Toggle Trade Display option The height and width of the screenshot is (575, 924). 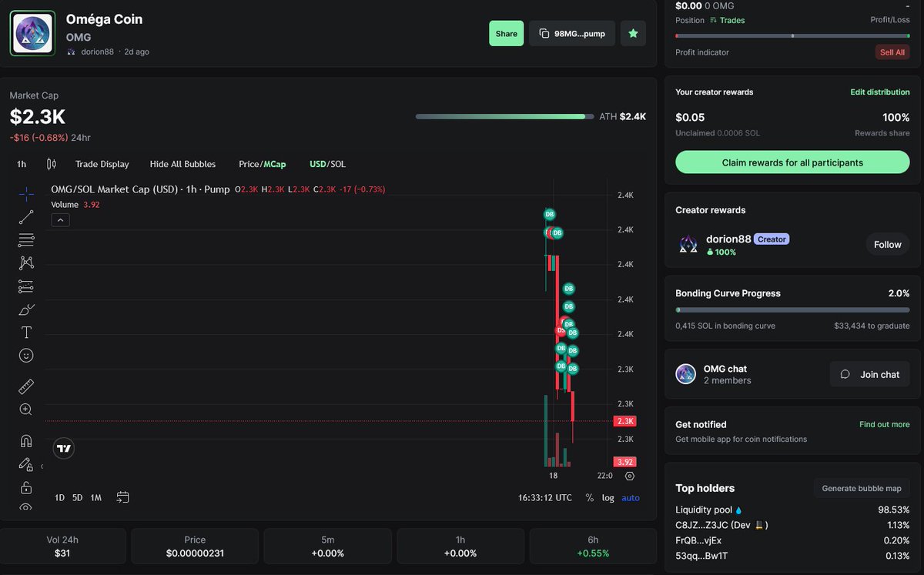click(102, 164)
